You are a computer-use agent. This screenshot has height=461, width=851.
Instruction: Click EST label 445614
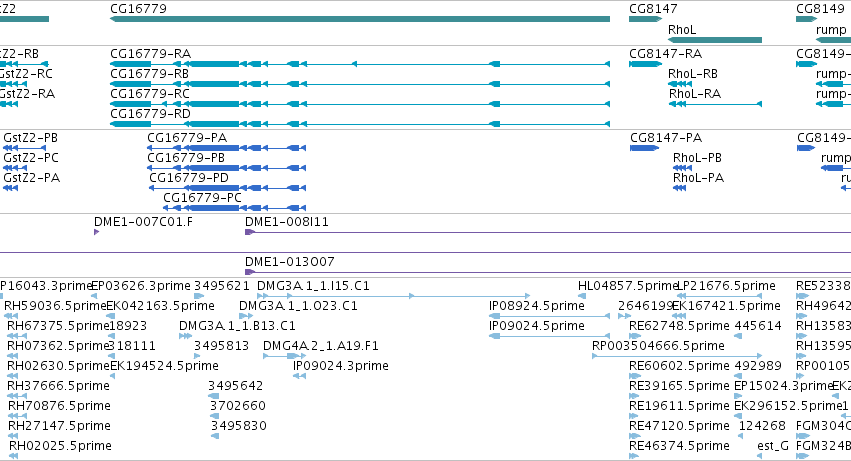click(x=758, y=326)
